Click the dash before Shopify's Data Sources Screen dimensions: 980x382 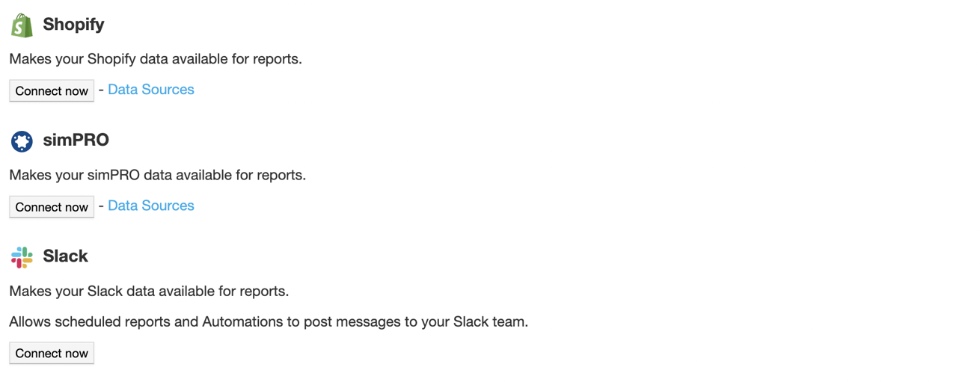coord(101,90)
